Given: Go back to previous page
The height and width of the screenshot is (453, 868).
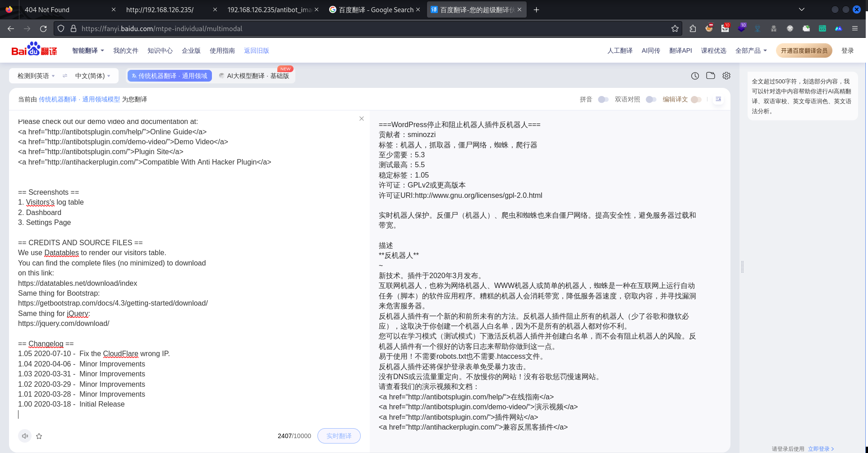Looking at the screenshot, I should point(11,28).
